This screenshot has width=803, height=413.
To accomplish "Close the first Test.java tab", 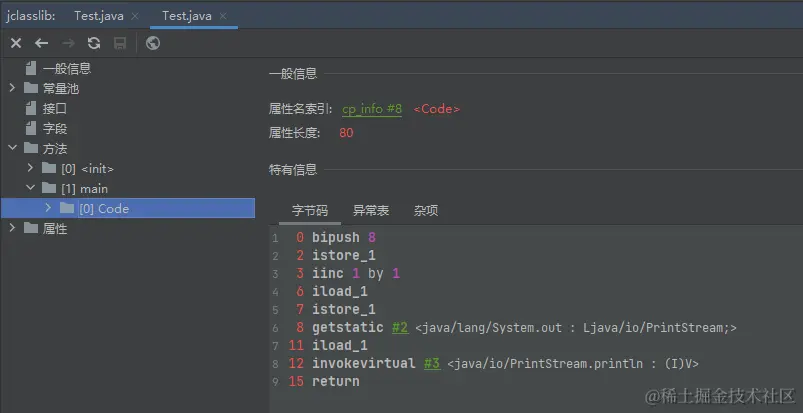I will pyautogui.click(x=135, y=16).
